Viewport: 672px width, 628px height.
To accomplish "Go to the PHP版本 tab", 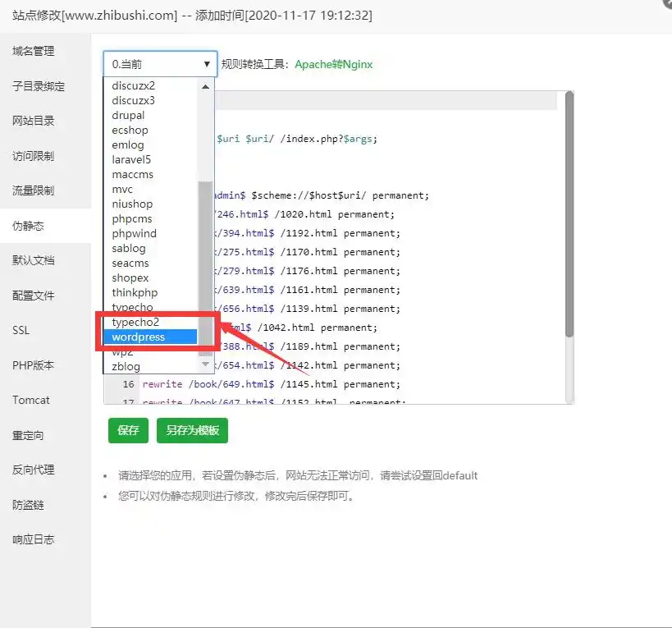I will 33,365.
